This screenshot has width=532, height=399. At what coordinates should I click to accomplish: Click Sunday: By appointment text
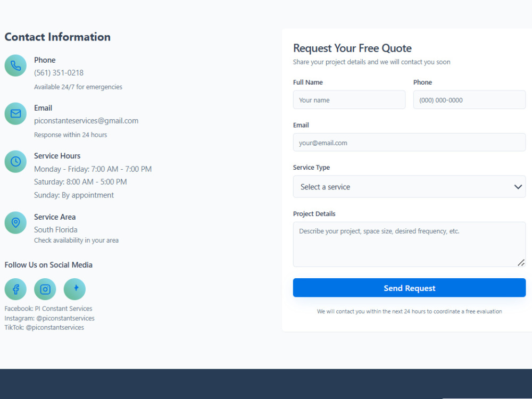click(74, 195)
